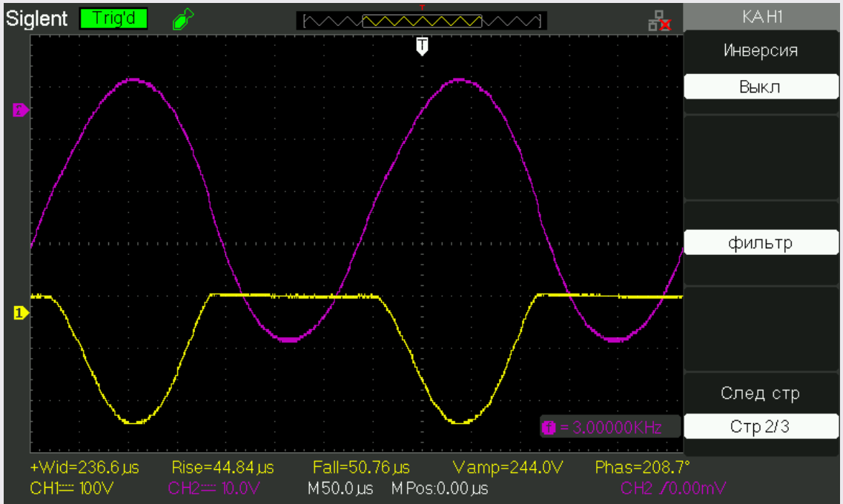Click the green Trig'd status indicator
The width and height of the screenshot is (843, 504).
click(113, 19)
